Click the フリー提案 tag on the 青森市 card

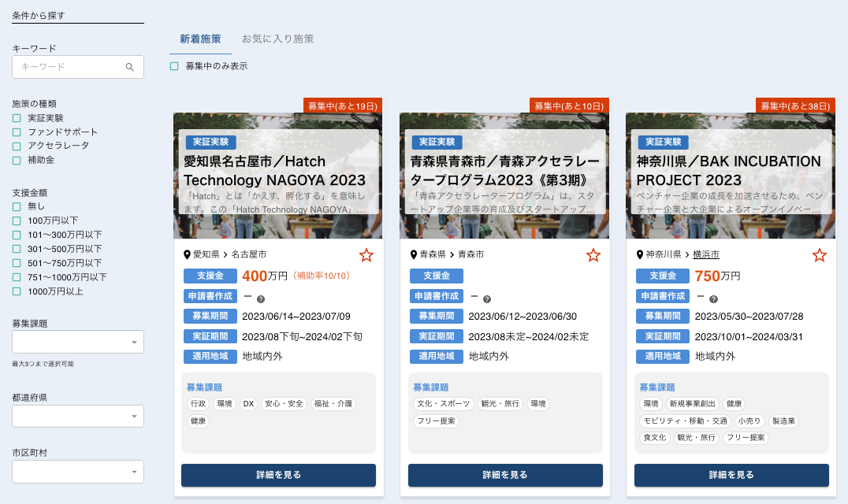[x=436, y=421]
